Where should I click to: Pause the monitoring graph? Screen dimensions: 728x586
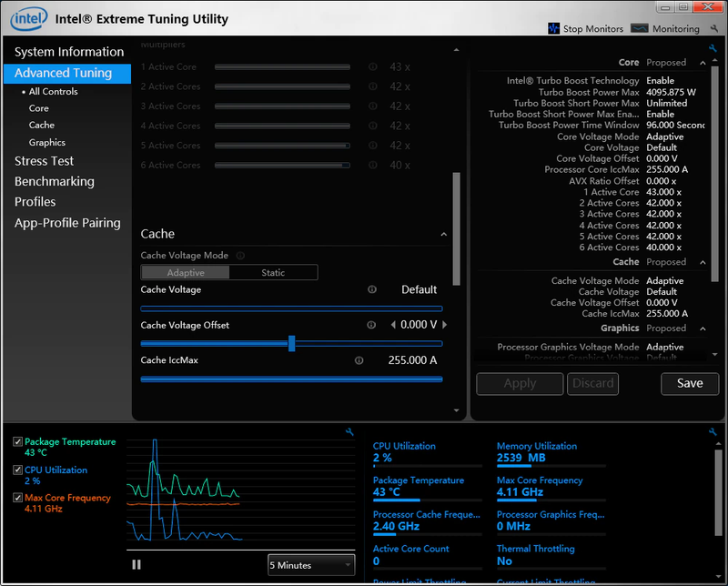[x=136, y=565]
